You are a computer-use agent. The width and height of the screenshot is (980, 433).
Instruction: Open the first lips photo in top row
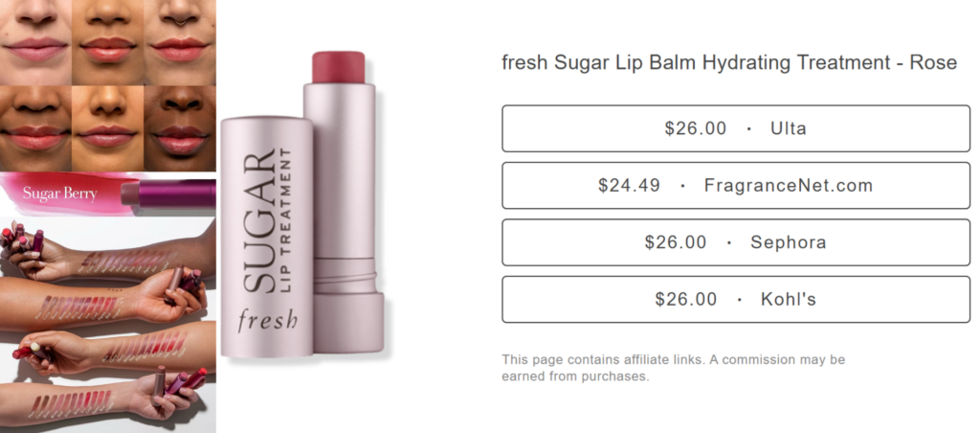35,42
